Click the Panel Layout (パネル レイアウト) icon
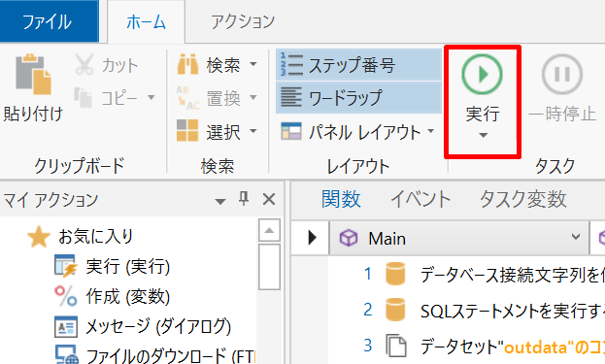This screenshot has height=364, width=605. click(x=291, y=131)
